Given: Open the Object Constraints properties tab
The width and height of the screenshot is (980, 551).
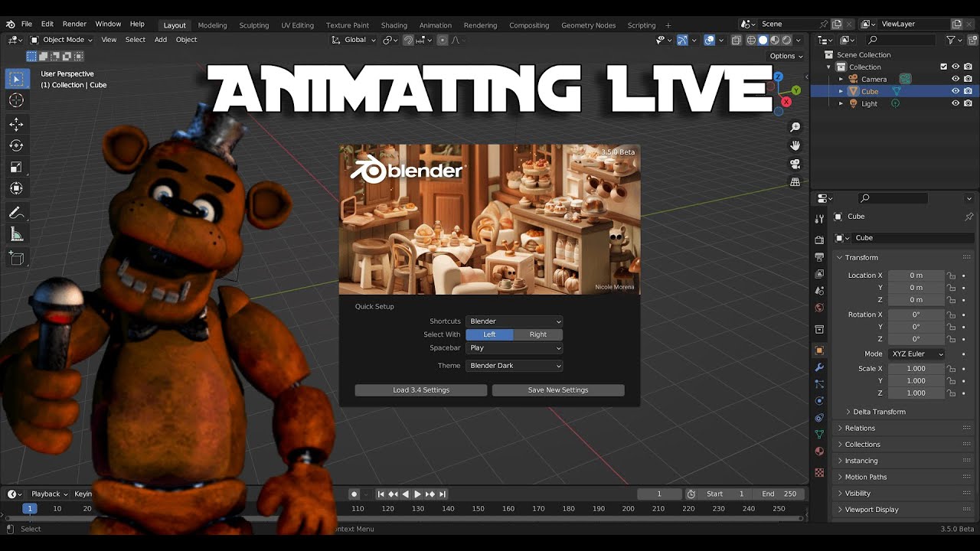Looking at the screenshot, I should click(x=819, y=418).
